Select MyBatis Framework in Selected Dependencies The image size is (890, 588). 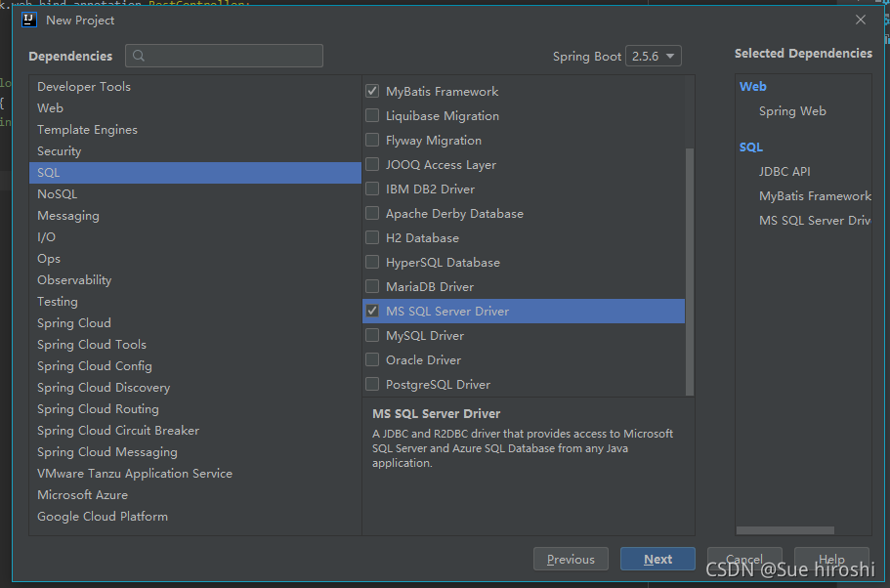[x=815, y=195]
